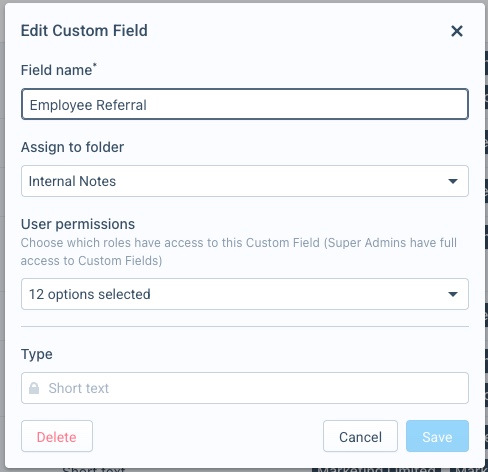The height and width of the screenshot is (472, 488).
Task: Click the Employee Referral field name input
Action: coord(245,104)
